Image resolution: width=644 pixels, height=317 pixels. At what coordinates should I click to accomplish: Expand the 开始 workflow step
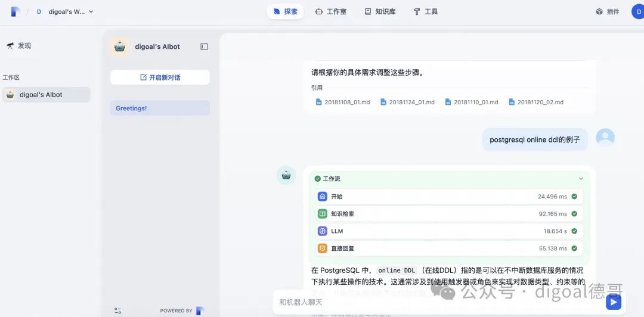[x=450, y=197]
